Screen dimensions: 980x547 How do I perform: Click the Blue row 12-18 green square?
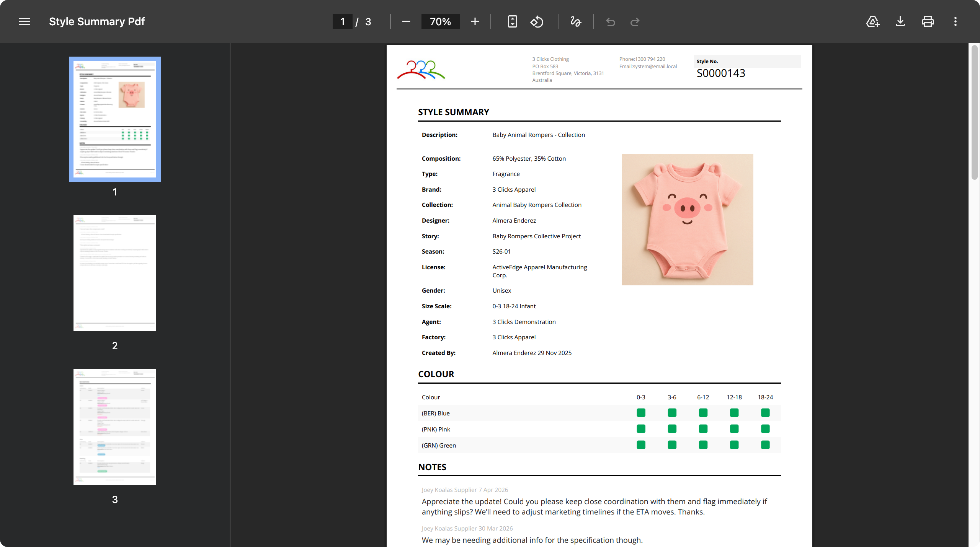click(734, 413)
